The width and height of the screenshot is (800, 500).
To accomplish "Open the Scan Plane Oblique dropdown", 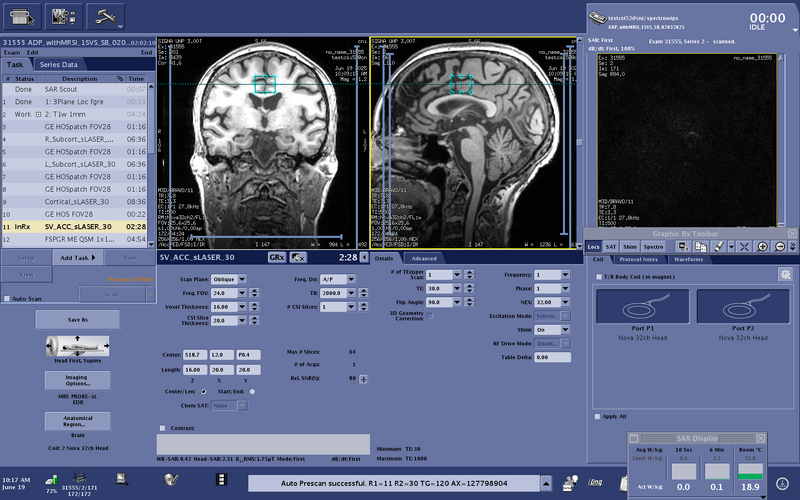I will 242,279.
